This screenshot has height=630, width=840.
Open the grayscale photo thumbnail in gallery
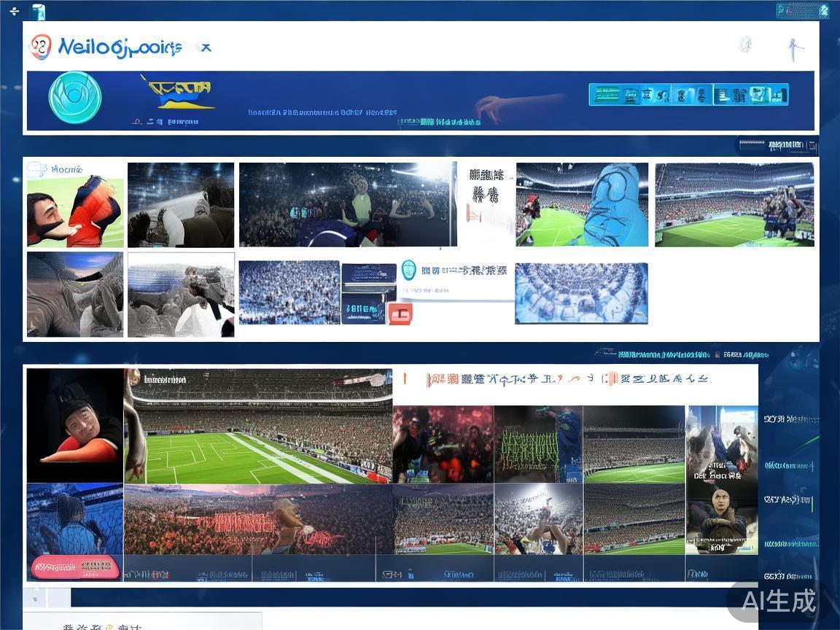pos(181,295)
